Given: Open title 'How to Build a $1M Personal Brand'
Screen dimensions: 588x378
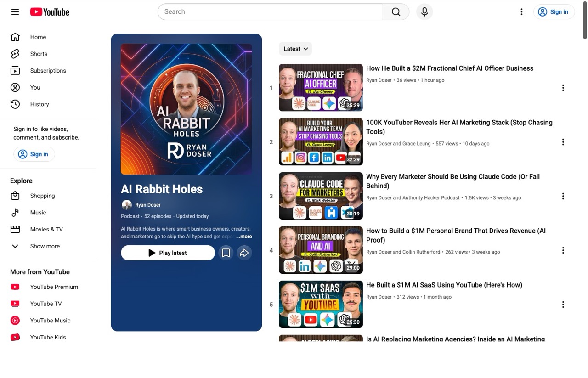Looking at the screenshot, I should pos(456,235).
